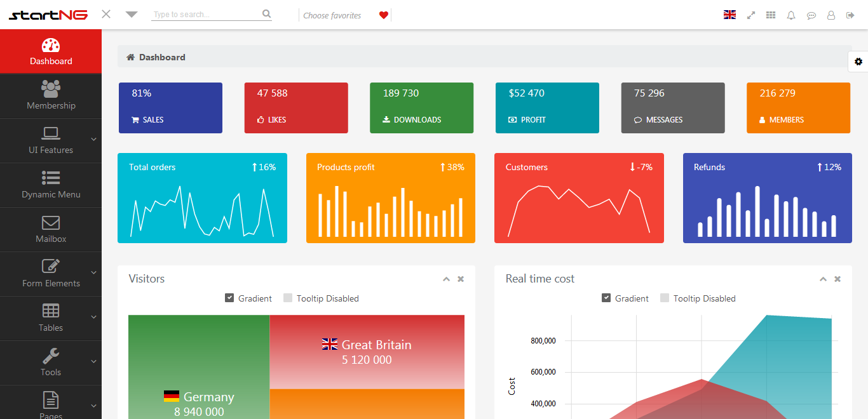Open the applications grid icon
Screen dimensions: 868x419
click(x=771, y=15)
